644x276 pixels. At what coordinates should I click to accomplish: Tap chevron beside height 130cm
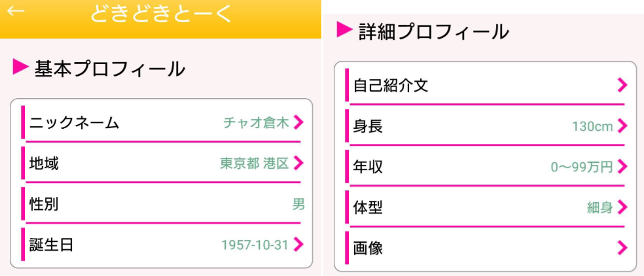tap(622, 126)
